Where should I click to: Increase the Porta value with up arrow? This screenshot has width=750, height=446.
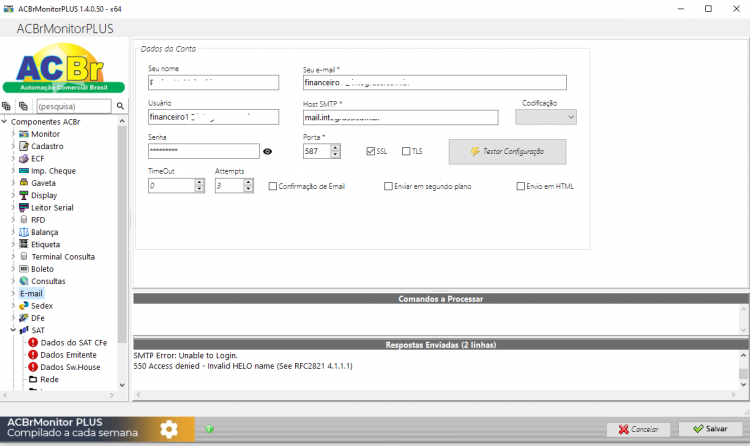[x=335, y=148]
